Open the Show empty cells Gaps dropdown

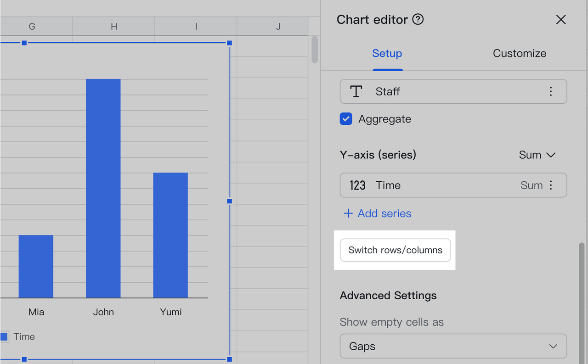453,346
